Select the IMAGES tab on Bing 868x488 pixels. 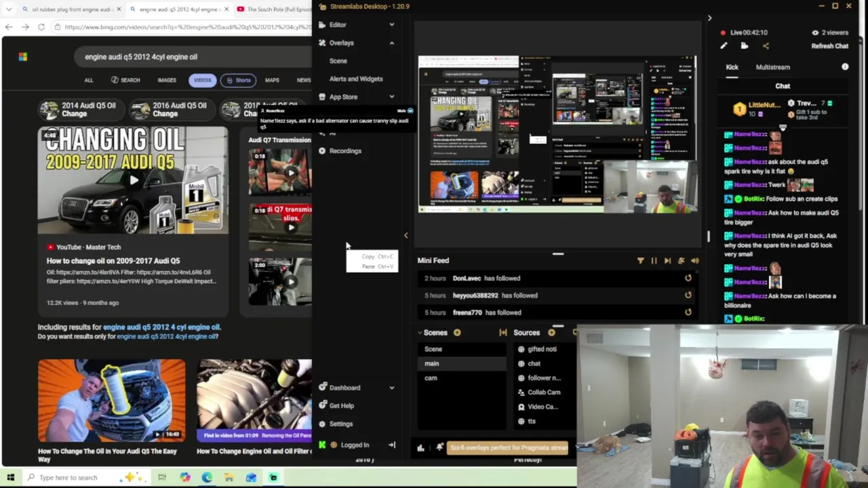(166, 80)
